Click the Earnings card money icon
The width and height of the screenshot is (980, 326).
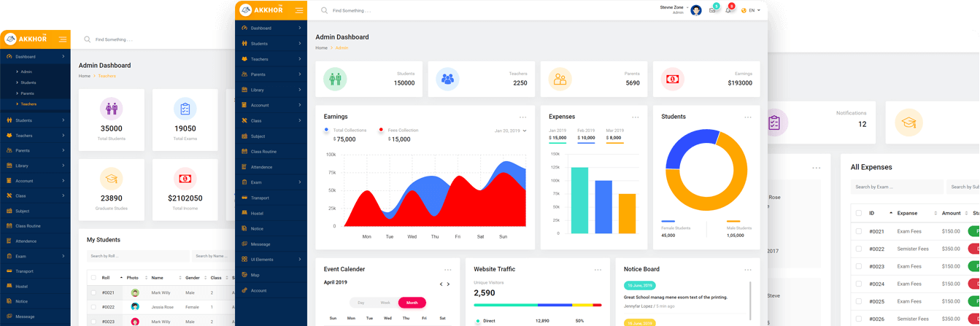point(672,79)
